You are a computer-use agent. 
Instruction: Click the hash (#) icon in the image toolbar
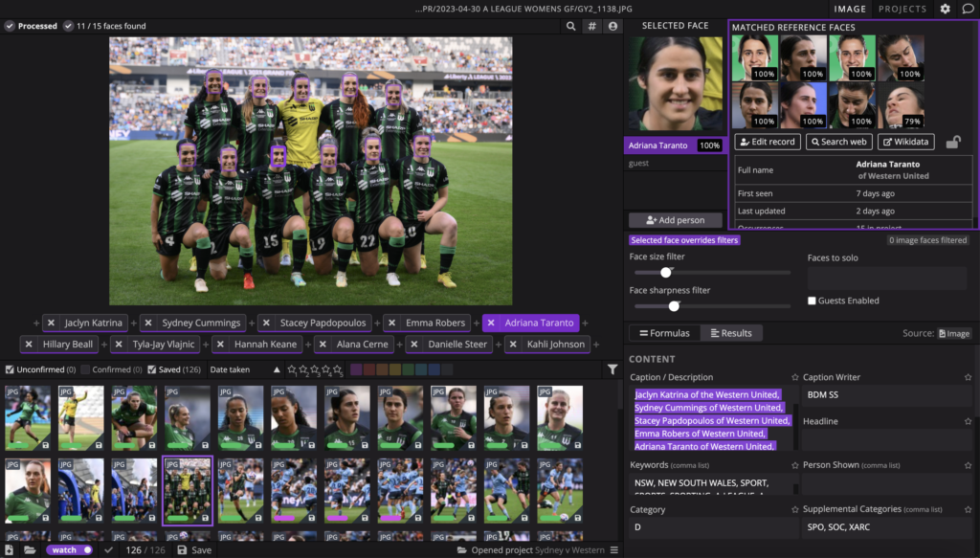592,27
